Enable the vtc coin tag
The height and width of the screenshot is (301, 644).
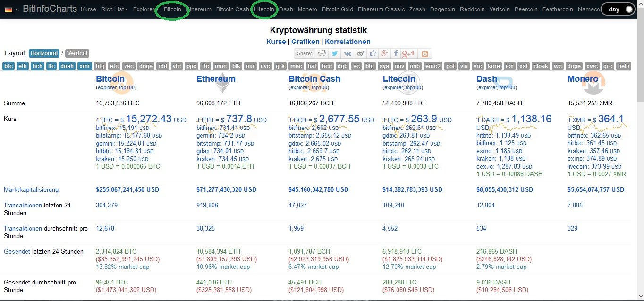pyautogui.click(x=177, y=66)
